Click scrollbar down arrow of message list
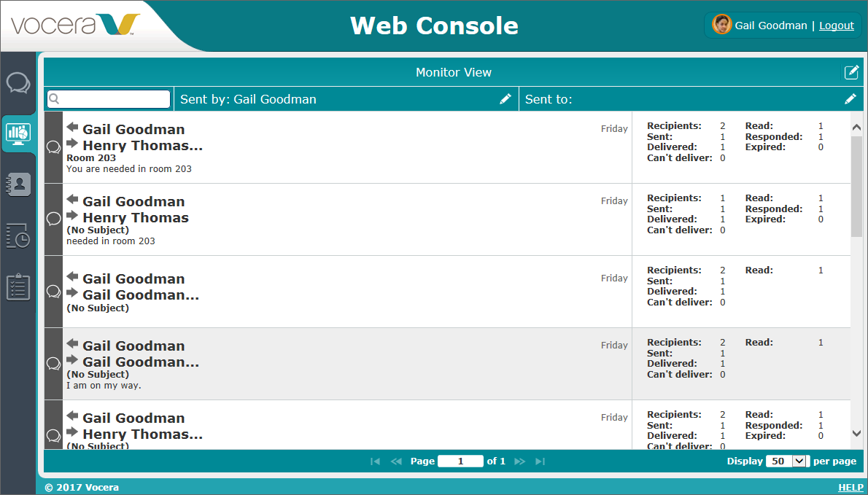This screenshot has height=495, width=868. (856, 434)
